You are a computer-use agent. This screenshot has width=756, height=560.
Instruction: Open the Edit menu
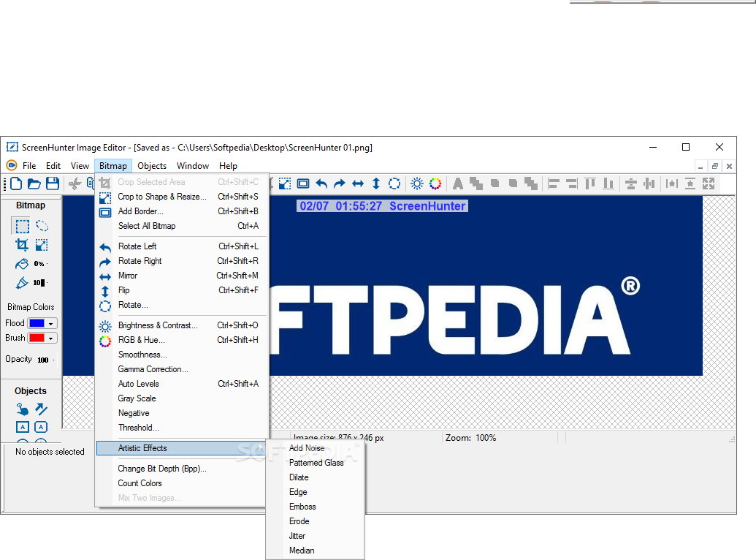(x=53, y=165)
